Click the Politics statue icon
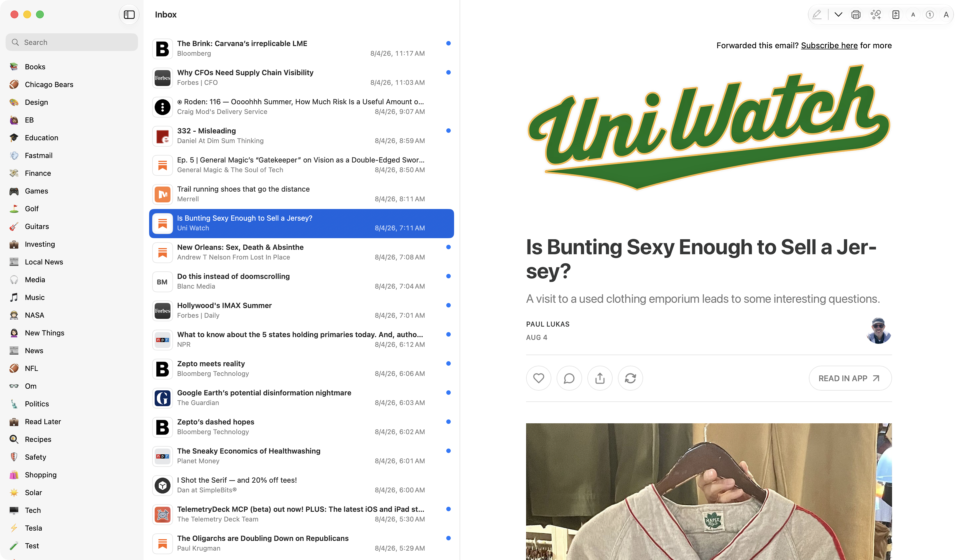 pos(14,404)
